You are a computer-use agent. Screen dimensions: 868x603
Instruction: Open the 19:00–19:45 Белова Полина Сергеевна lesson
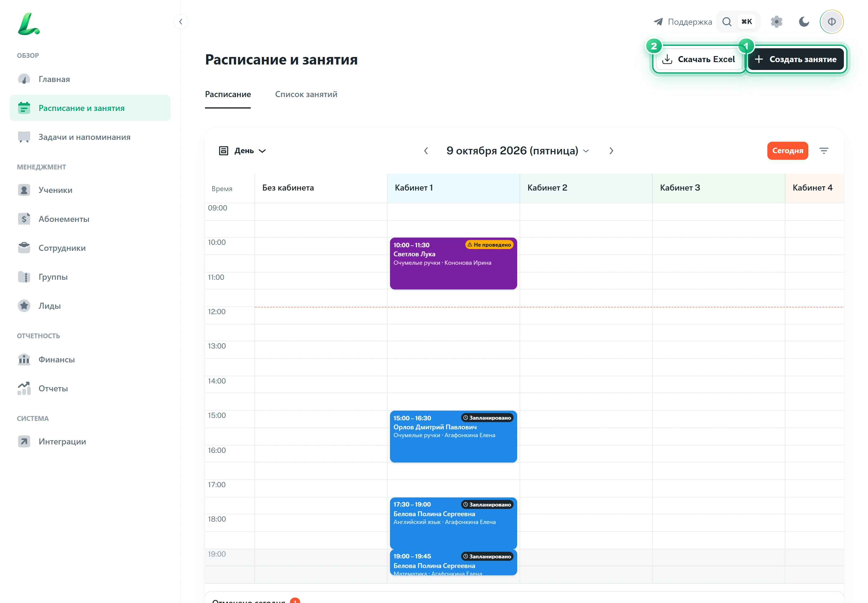(453, 563)
